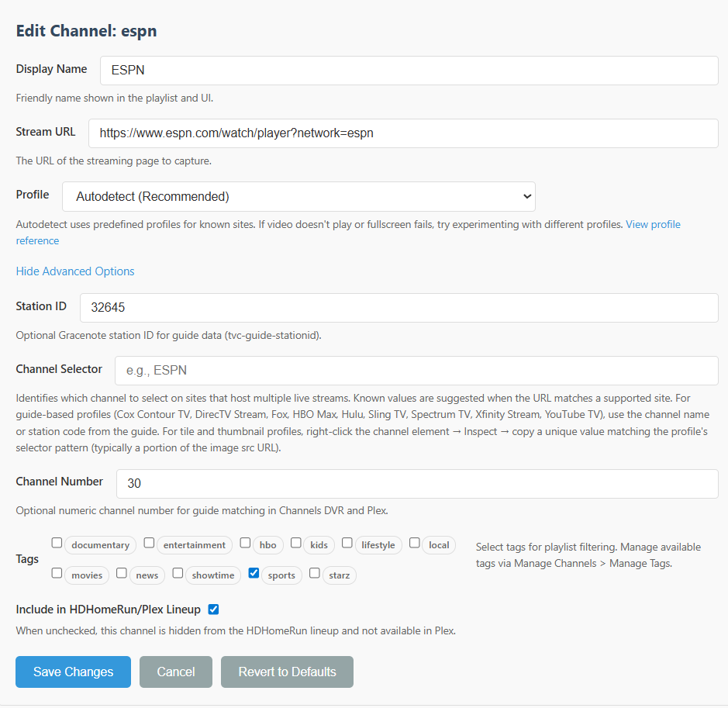This screenshot has height=708, width=728.
Task: Focus the Channel Selector input field
Action: [416, 371]
